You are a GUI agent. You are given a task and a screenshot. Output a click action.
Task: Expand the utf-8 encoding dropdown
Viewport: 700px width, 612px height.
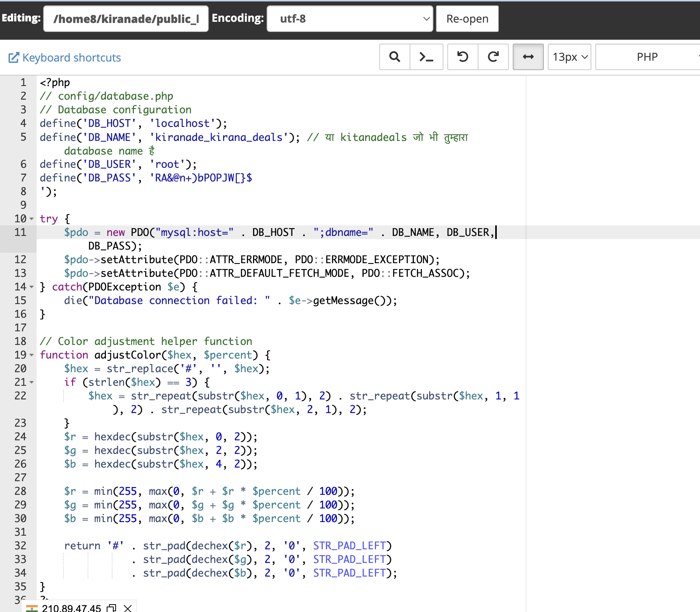(350, 19)
